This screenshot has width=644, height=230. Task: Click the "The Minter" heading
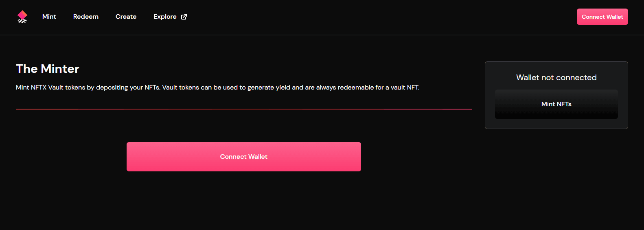point(48,69)
